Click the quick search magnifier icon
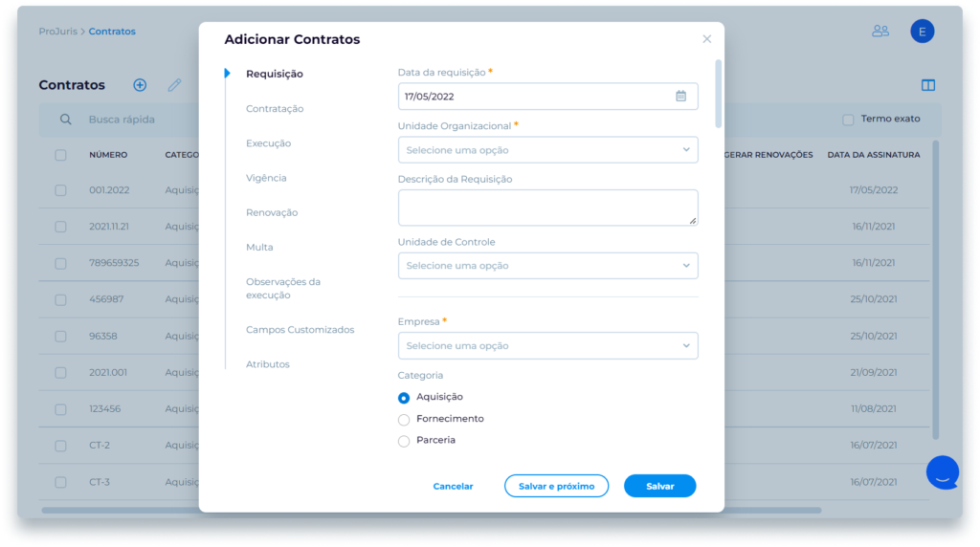Screen dimensions: 980x547 (x=66, y=120)
